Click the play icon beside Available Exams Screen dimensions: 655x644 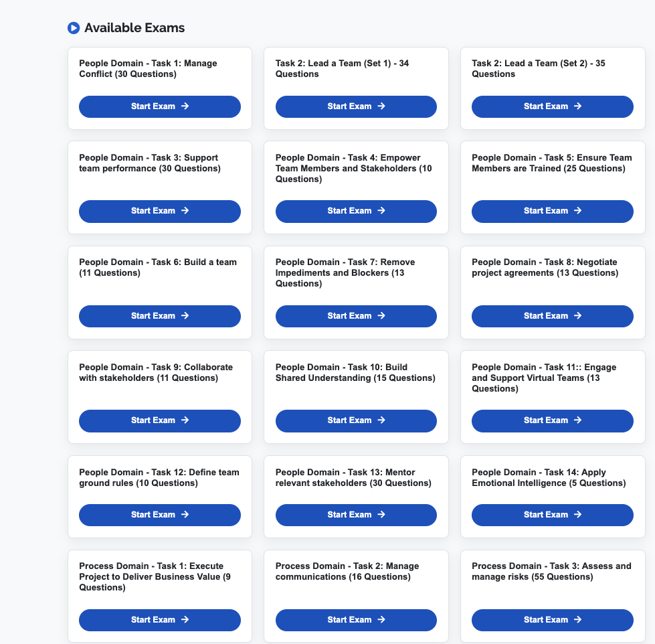[x=74, y=28]
